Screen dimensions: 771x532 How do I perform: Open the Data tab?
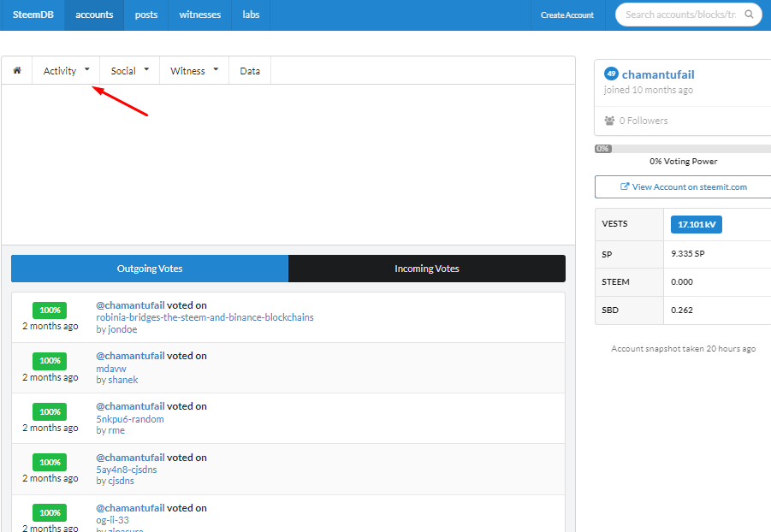click(250, 70)
